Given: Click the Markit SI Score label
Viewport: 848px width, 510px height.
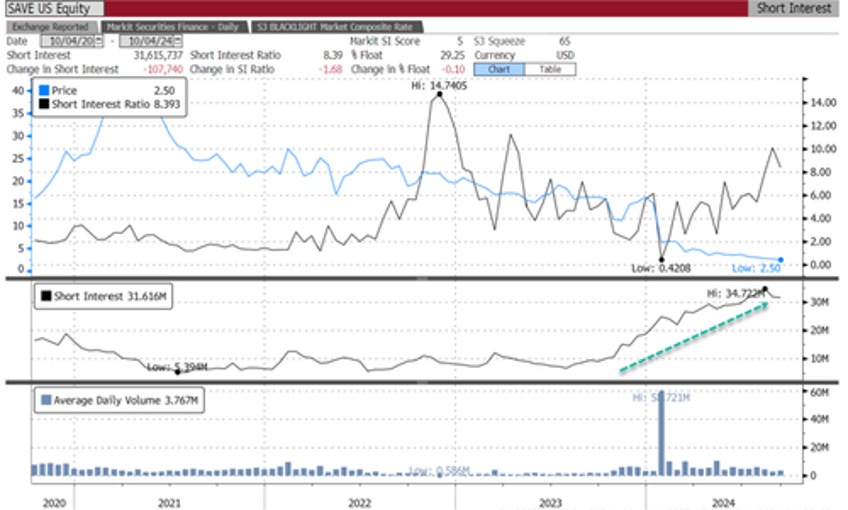Looking at the screenshot, I should click(385, 41).
